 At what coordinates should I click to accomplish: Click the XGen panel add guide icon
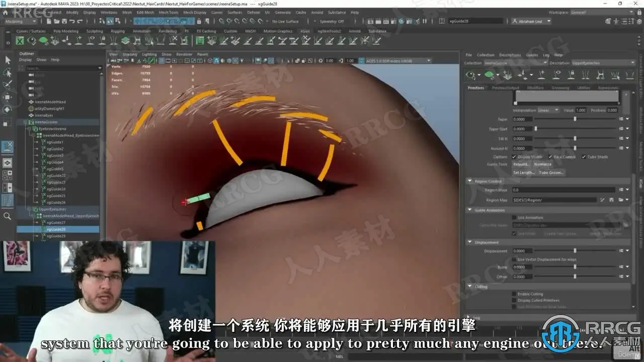[x=541, y=75]
